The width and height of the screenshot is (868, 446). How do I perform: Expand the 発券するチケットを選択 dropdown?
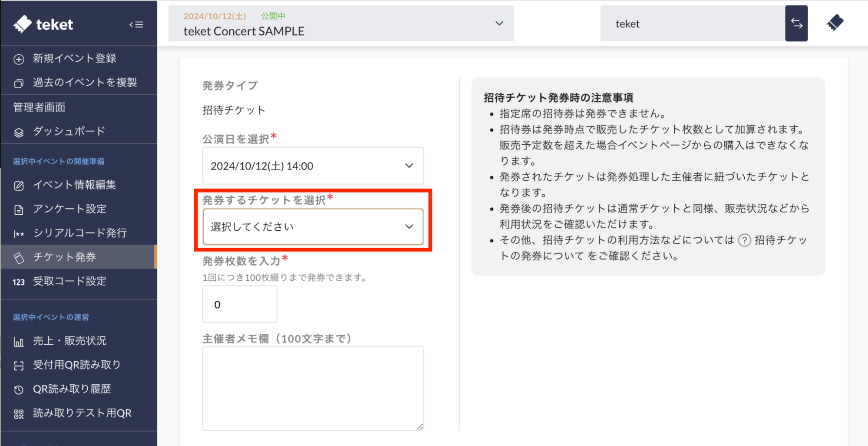313,226
